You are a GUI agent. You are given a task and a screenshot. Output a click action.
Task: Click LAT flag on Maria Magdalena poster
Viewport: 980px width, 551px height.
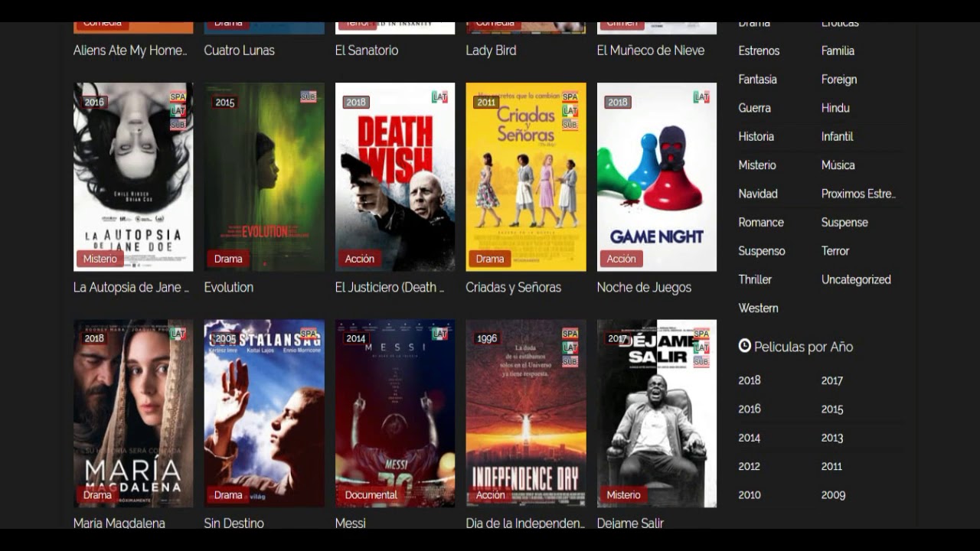pos(178,334)
